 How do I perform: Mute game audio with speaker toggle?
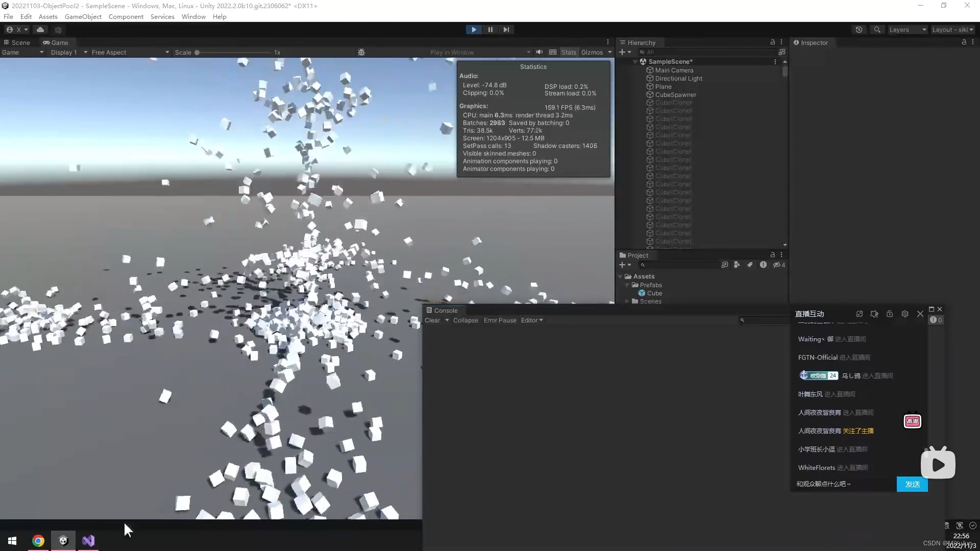pos(539,52)
